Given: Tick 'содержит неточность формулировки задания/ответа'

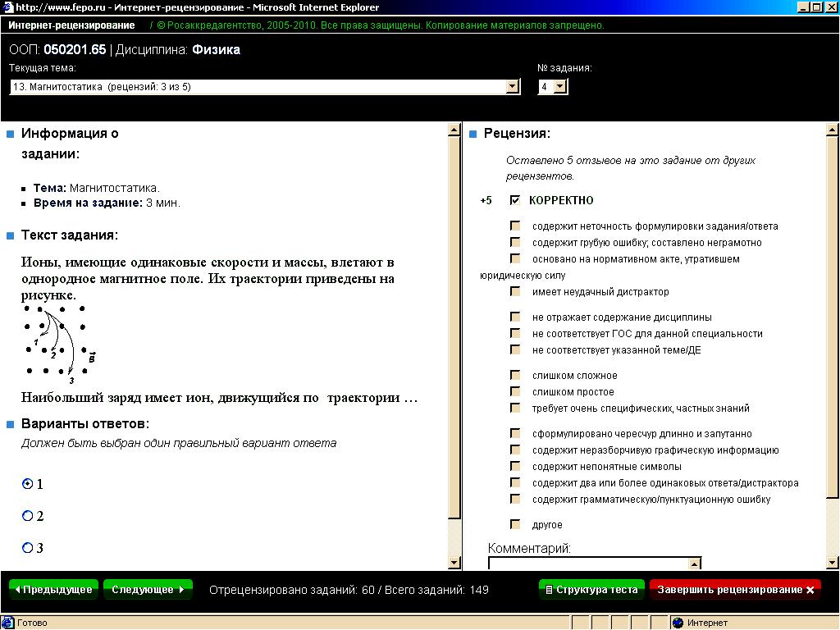Looking at the screenshot, I should pyautogui.click(x=515, y=226).
